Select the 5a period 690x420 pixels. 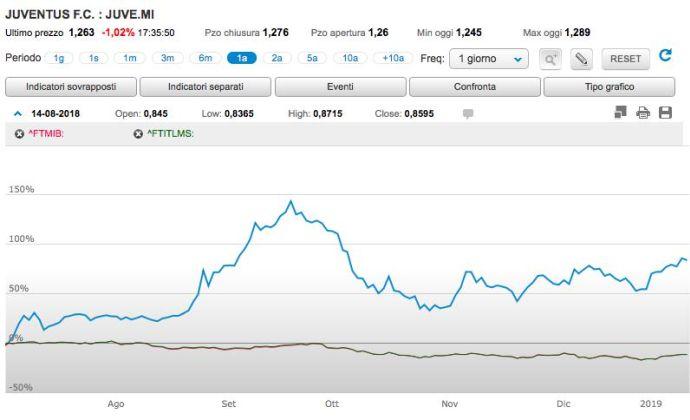312,58
